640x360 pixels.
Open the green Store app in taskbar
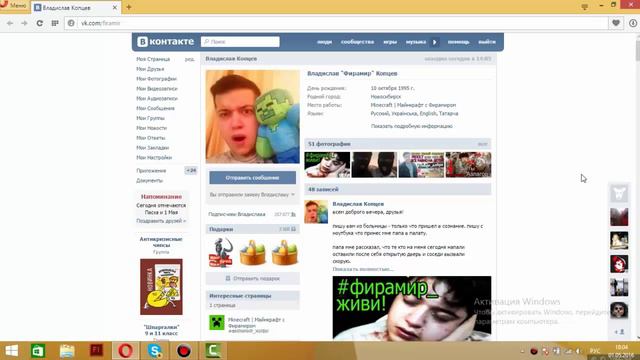38,351
